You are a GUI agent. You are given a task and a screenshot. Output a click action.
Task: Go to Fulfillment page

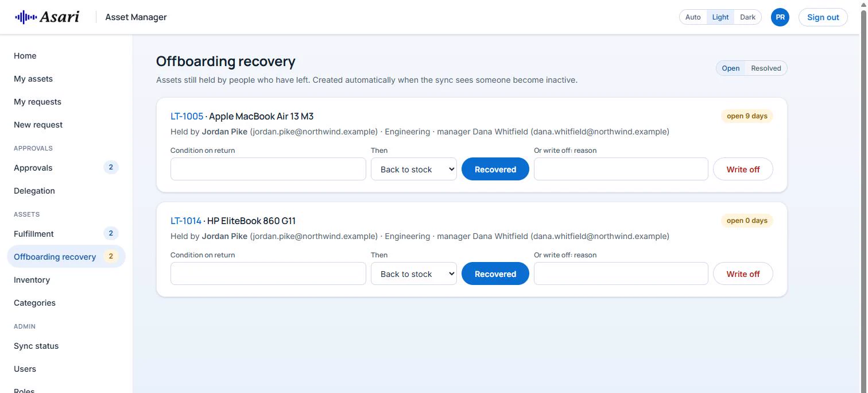point(66,234)
